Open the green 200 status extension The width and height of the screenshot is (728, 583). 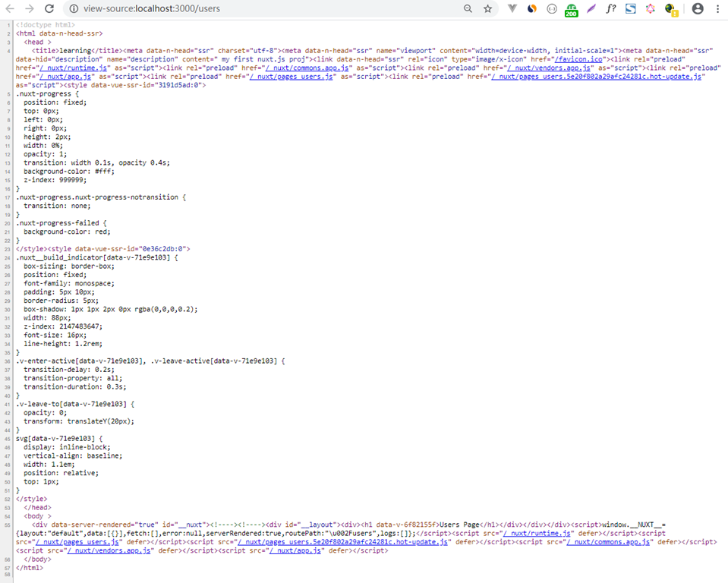click(x=571, y=10)
